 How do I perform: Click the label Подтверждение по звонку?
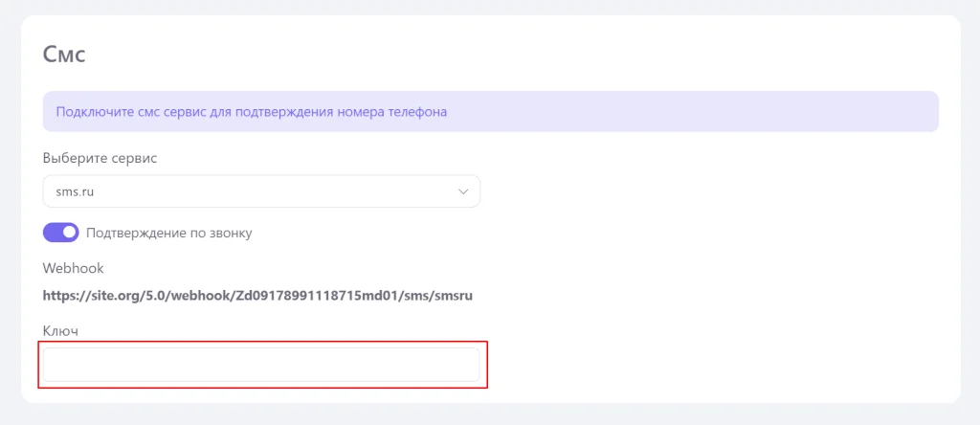pyautogui.click(x=169, y=233)
